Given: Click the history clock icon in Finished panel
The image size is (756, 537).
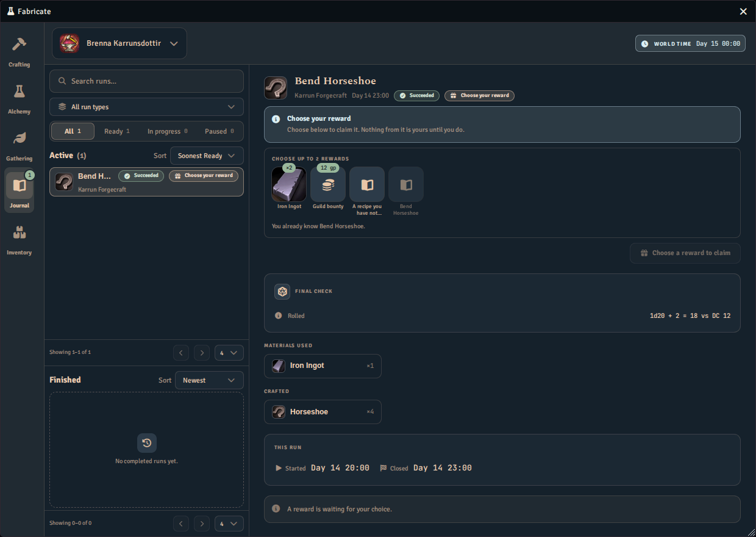Looking at the screenshot, I should [146, 443].
